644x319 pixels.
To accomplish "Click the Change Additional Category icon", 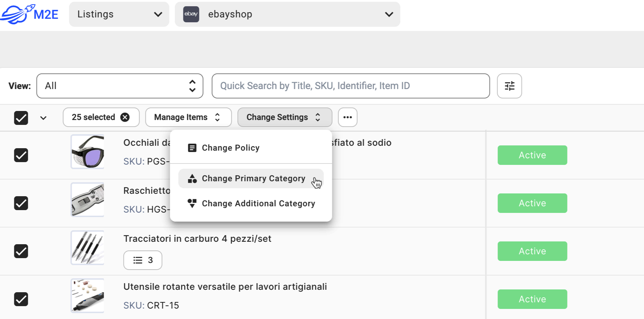I will (x=192, y=204).
